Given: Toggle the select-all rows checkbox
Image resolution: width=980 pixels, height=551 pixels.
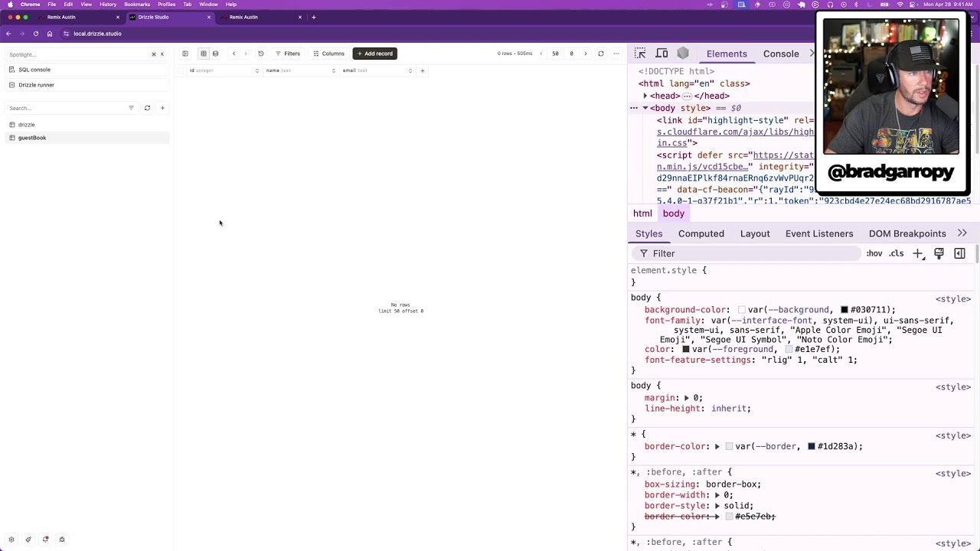Looking at the screenshot, I should pyautogui.click(x=181, y=70).
